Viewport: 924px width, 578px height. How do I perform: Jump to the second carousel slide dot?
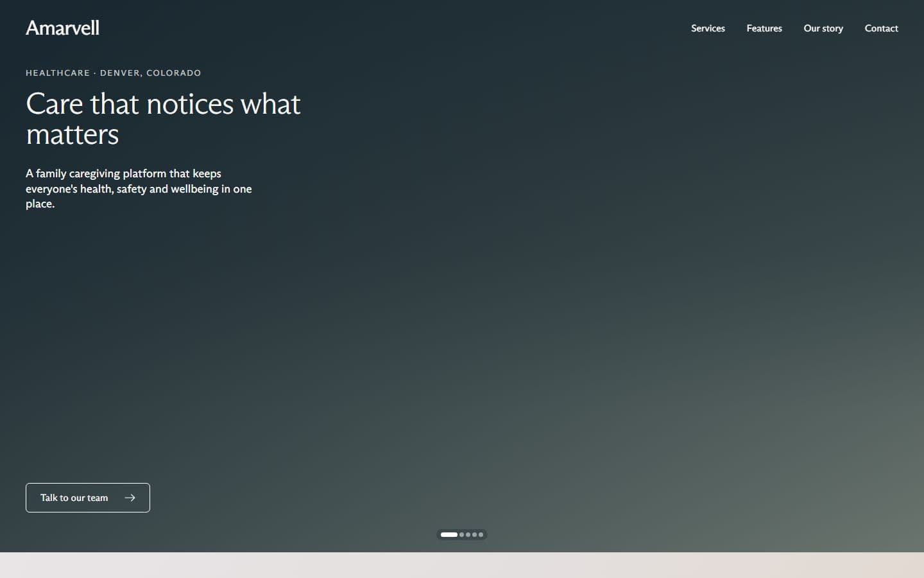coord(462,534)
